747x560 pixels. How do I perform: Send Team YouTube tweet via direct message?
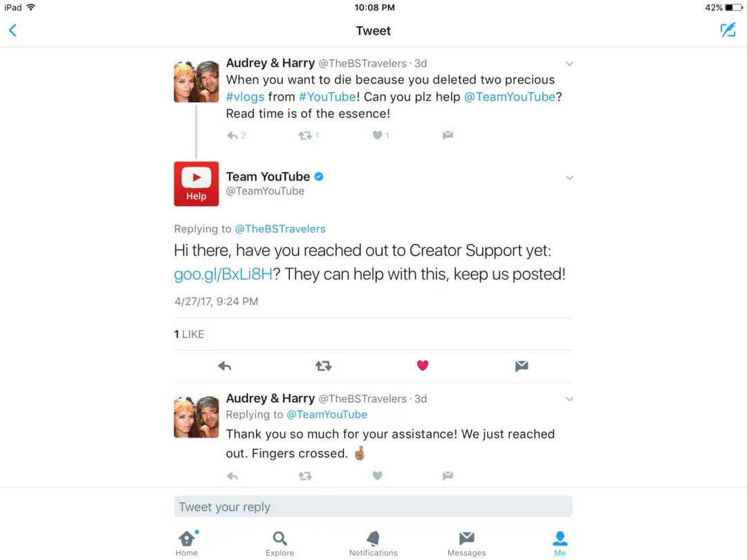point(522,366)
